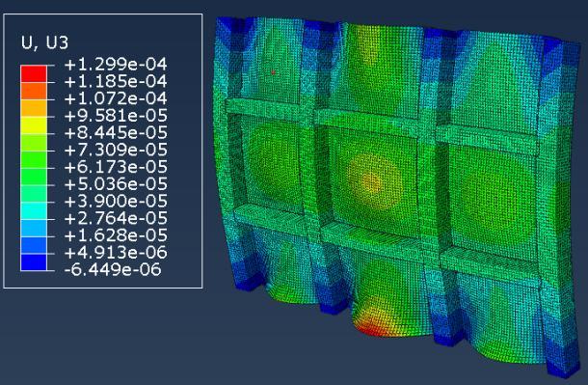Click the -6.449e-06 minimum legend value
The image size is (588, 385).
coord(113,269)
